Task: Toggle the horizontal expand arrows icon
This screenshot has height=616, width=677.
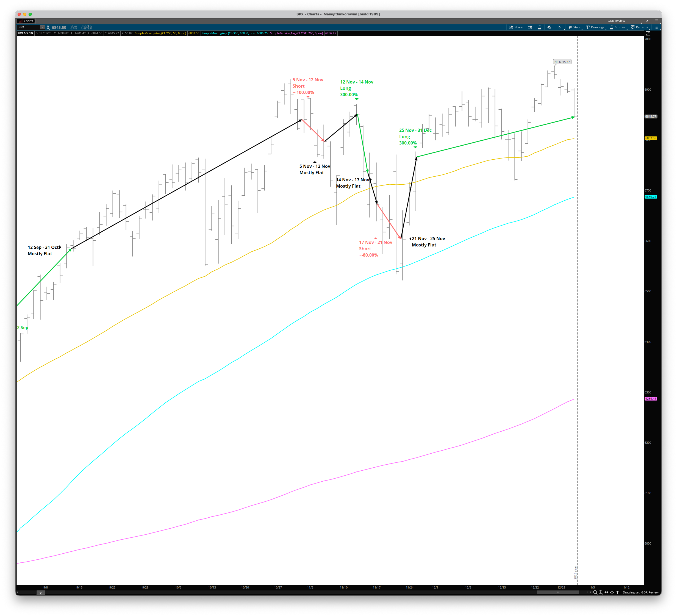Action: [x=606, y=592]
